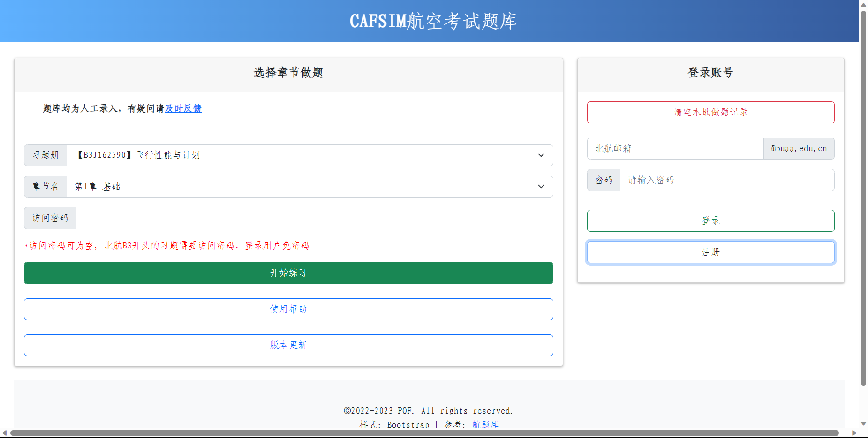Expand the 章节名 chapter dropdown
Screen dimensions: 868x438
coord(309,186)
